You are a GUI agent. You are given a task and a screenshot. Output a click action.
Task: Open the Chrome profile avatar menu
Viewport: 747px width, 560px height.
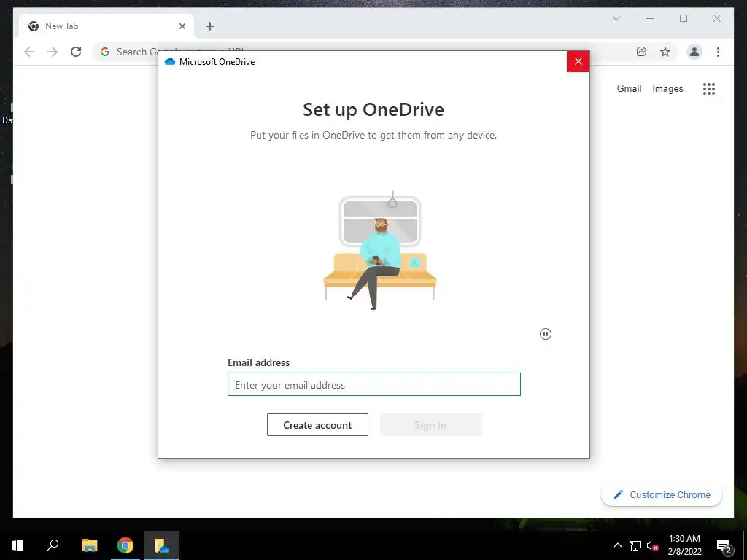694,52
